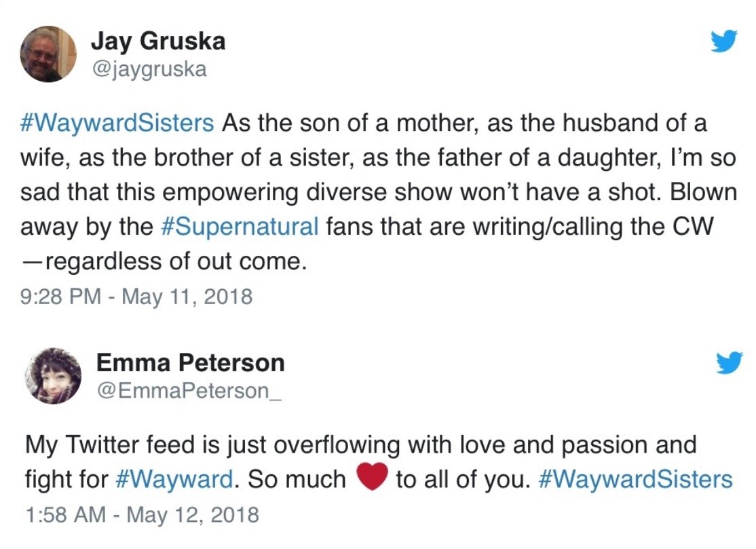Open Emma Peterson's profile photo
The height and width of the screenshot is (549, 756).
pos(54,375)
